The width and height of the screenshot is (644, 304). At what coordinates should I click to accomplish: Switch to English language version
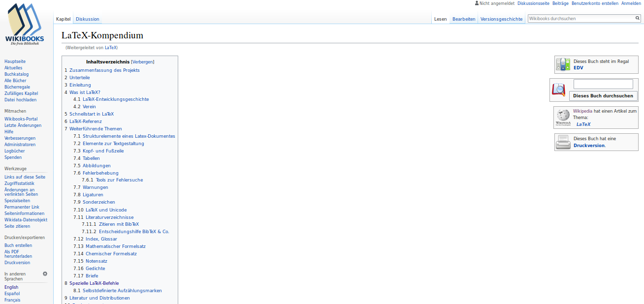coord(11,287)
